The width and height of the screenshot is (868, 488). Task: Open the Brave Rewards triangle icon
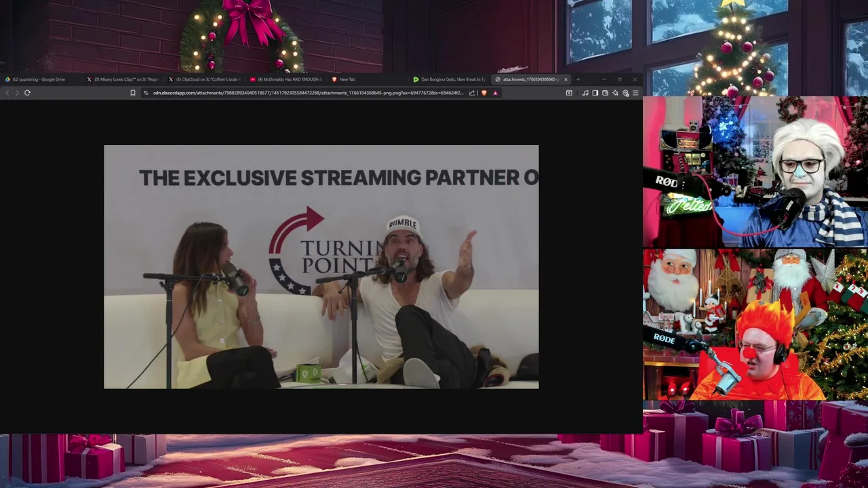(x=495, y=93)
